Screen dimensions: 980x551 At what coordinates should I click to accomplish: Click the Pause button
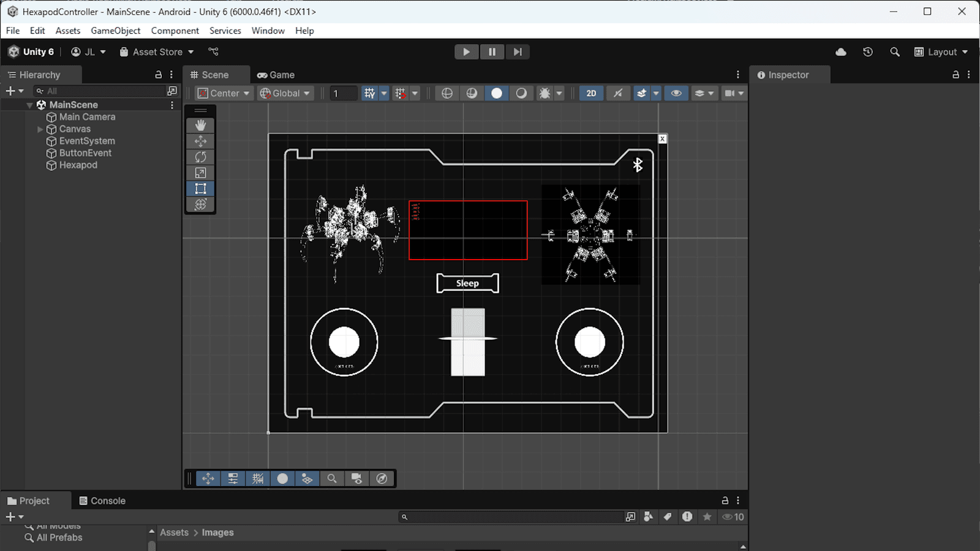point(492,52)
